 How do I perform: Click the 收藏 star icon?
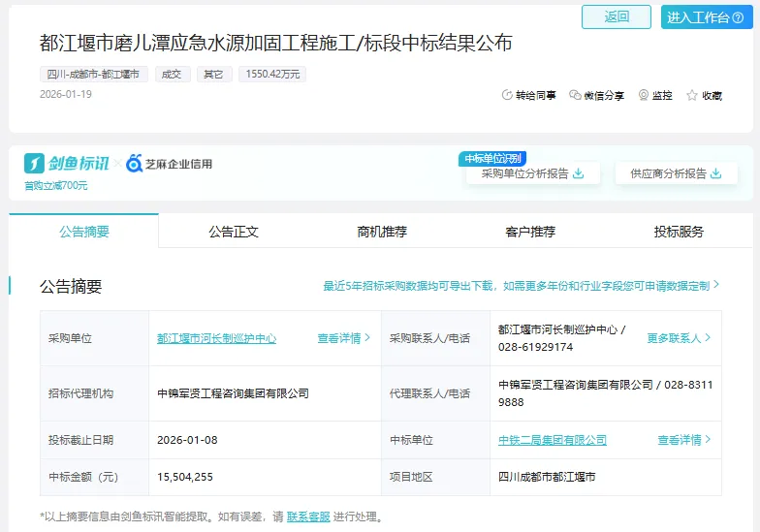pos(692,95)
